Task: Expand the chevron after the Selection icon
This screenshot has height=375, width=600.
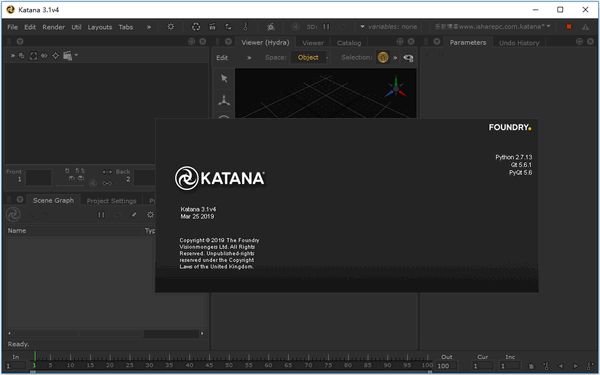Action: click(x=395, y=58)
